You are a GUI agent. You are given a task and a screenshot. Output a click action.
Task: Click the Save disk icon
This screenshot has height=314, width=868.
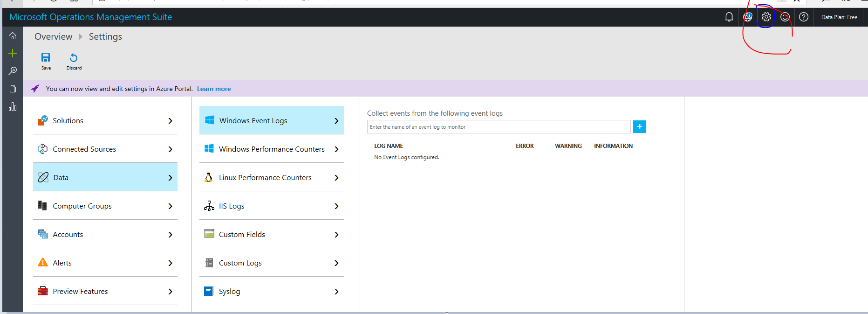pos(46,57)
